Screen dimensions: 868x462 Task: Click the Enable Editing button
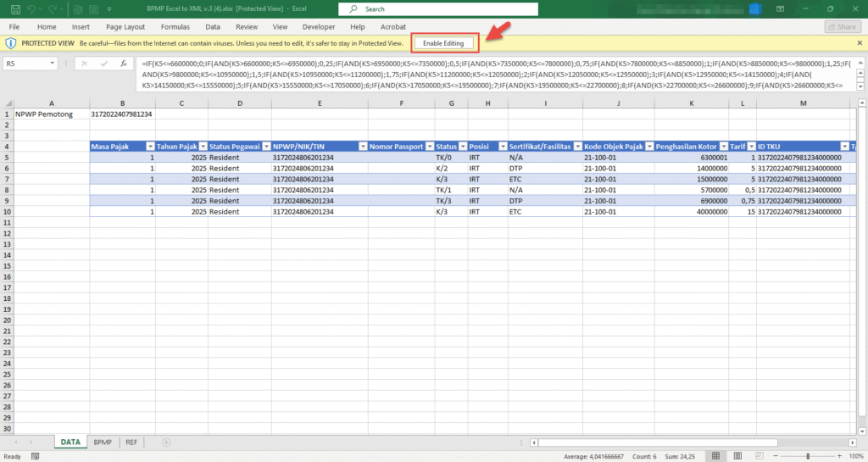pos(445,42)
